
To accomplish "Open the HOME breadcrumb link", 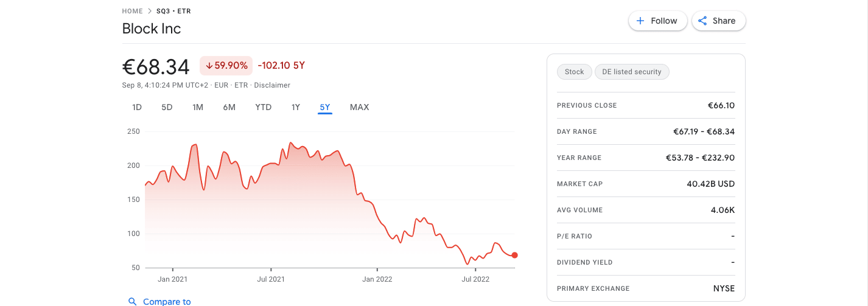I will [132, 11].
